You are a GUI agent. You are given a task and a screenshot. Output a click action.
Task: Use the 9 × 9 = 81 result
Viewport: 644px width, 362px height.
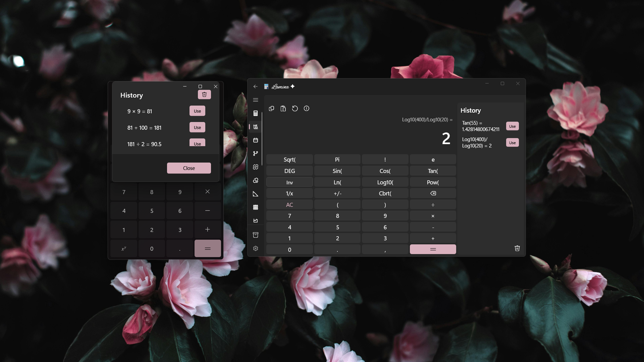point(197,111)
